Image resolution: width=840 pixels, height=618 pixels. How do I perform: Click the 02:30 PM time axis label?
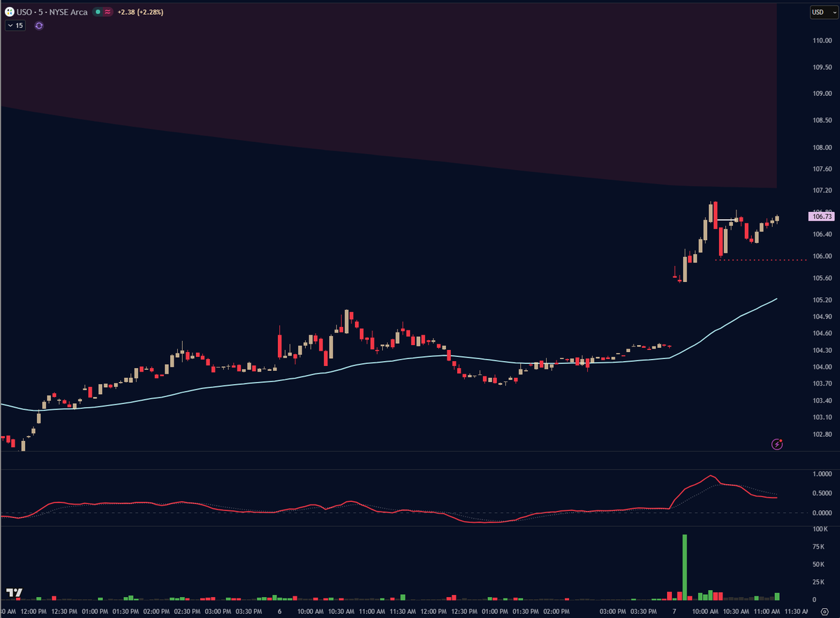point(187,611)
